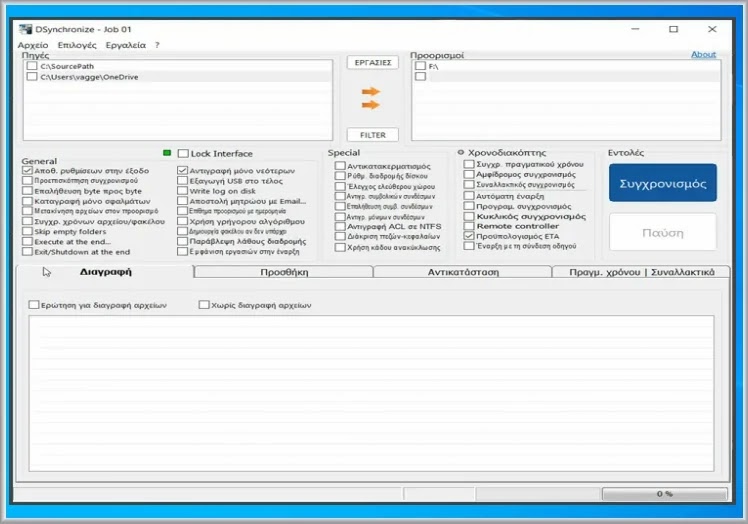
Task: Uncheck Αποθ. ρυθμίσεων στην έξοδο
Action: 27,170
